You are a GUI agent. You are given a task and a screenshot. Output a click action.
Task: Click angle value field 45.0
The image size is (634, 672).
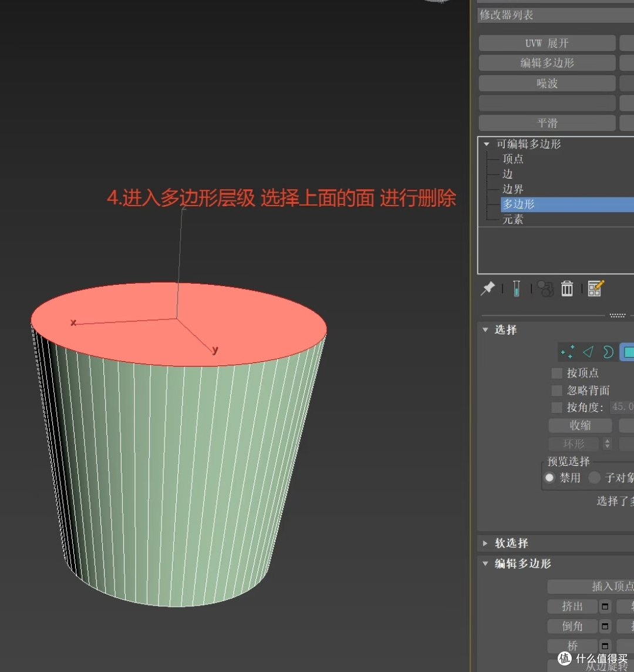(622, 406)
